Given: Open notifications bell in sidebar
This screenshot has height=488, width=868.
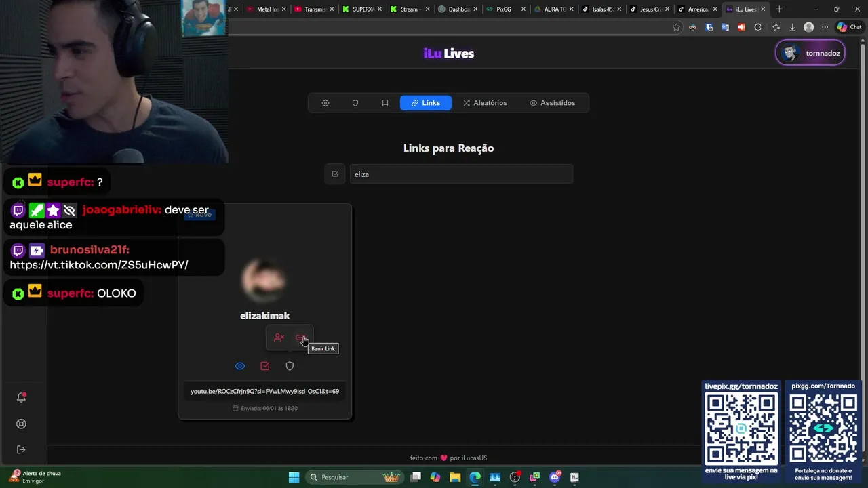Looking at the screenshot, I should click(x=21, y=398).
